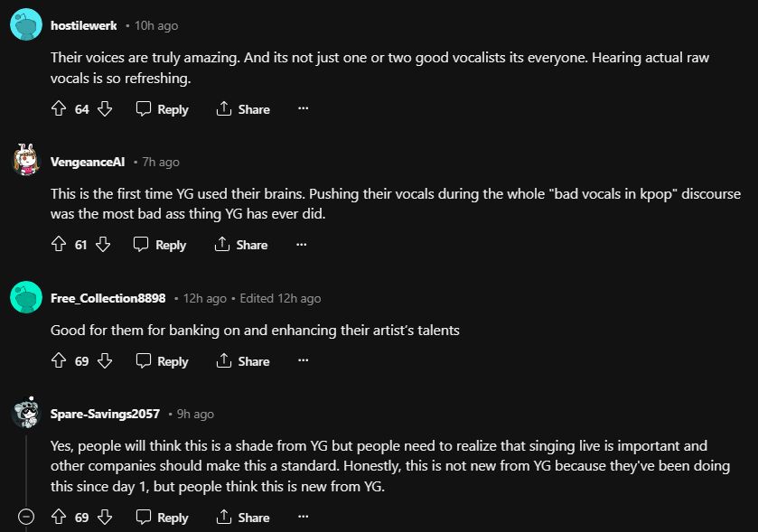758x532 pixels.
Task: Open more options on Free_Collection8898's comment
Action: pos(303,361)
